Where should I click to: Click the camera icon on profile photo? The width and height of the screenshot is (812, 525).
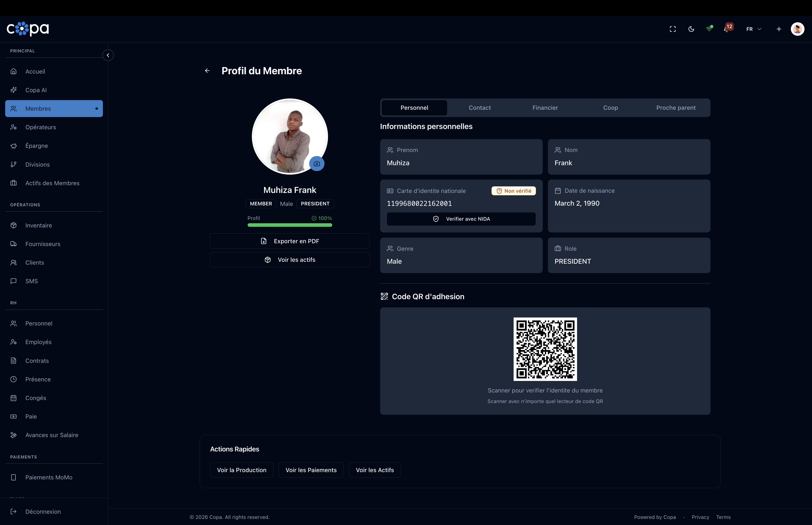point(316,164)
